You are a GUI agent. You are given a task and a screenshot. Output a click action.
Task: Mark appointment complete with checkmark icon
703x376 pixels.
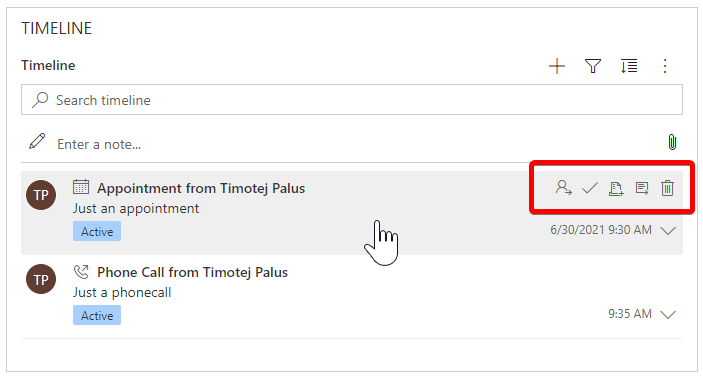tap(590, 188)
